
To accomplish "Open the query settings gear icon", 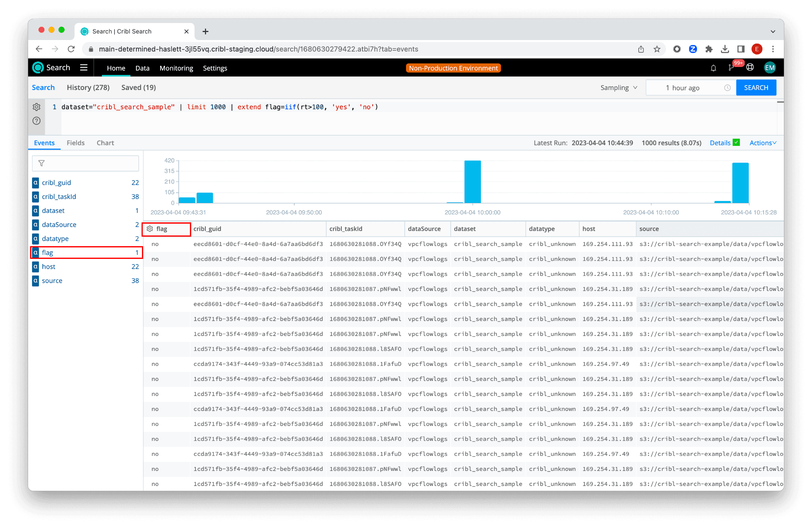I will click(x=36, y=107).
